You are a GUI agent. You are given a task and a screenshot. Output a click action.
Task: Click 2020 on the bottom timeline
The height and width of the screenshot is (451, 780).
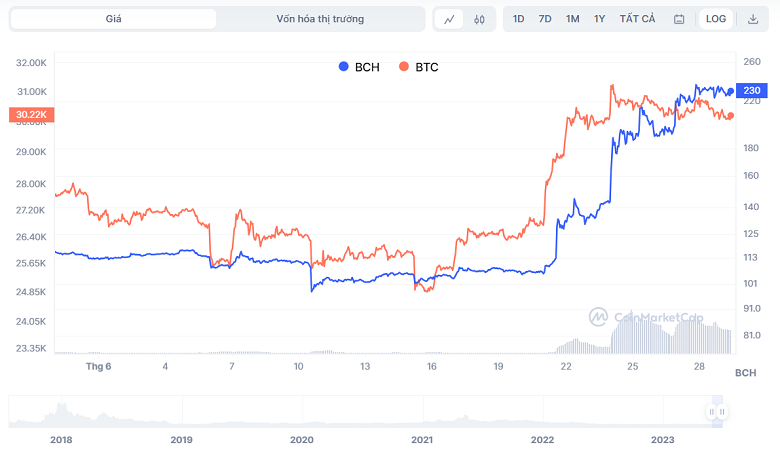(301, 440)
